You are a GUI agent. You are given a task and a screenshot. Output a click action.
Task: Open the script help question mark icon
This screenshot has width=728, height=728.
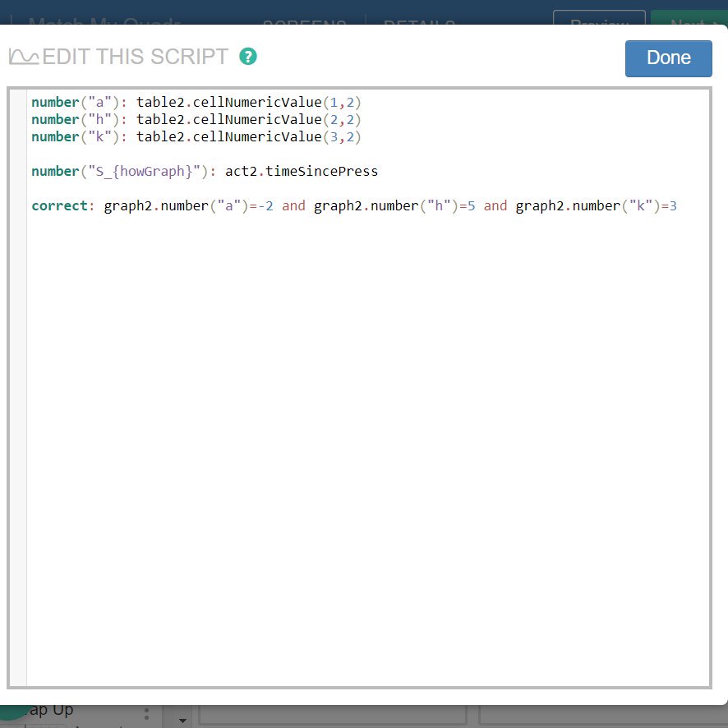(x=248, y=57)
